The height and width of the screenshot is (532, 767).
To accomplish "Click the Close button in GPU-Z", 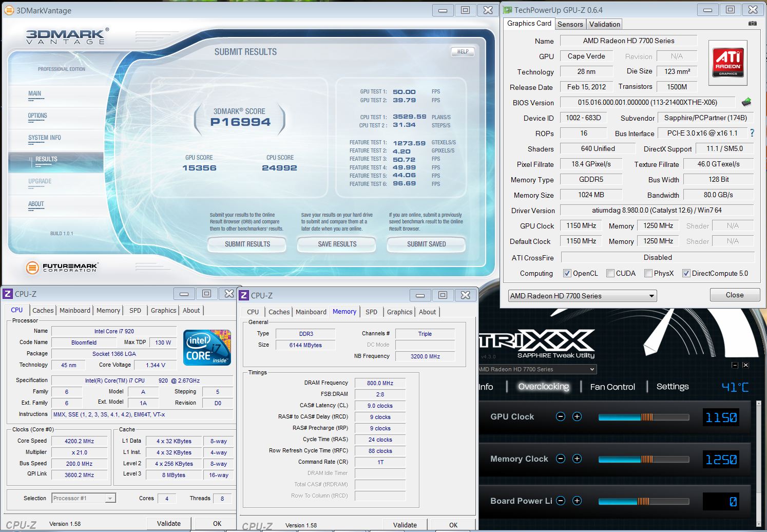I will click(735, 295).
